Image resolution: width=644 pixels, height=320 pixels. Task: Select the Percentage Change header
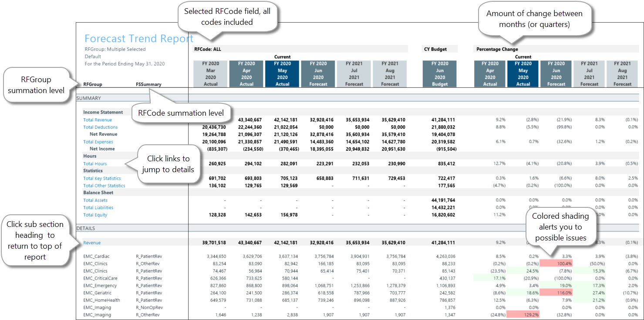pyautogui.click(x=497, y=49)
